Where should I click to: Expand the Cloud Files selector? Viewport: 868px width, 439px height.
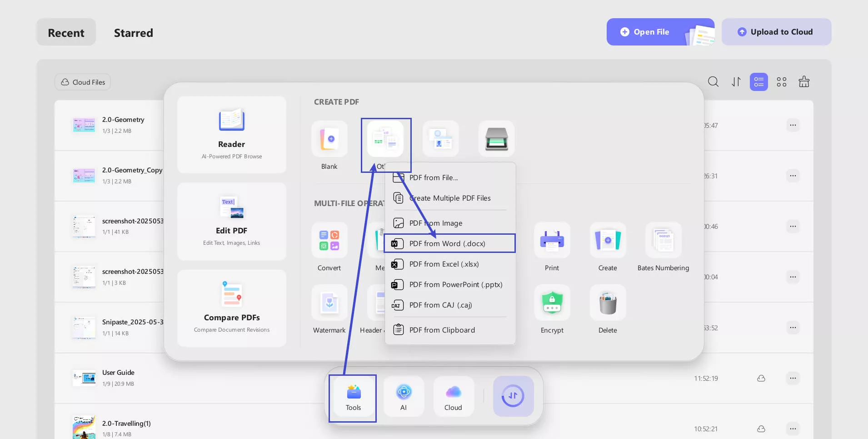tap(83, 82)
